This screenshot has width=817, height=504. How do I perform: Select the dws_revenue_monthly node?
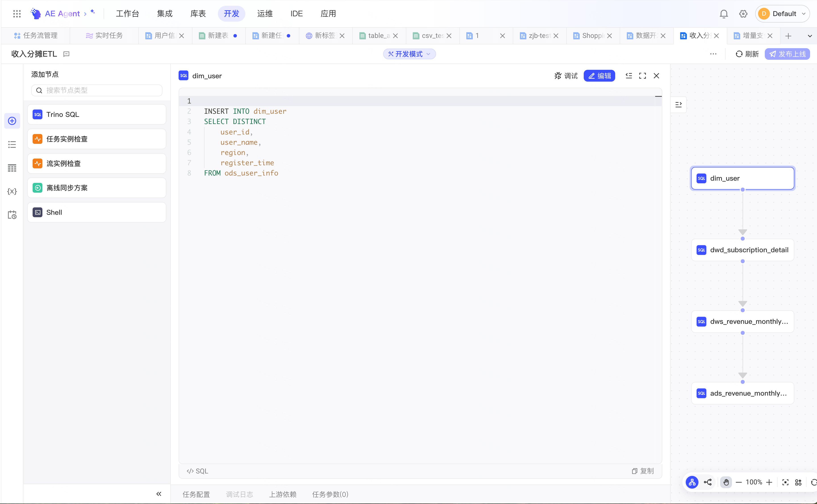[x=742, y=322]
